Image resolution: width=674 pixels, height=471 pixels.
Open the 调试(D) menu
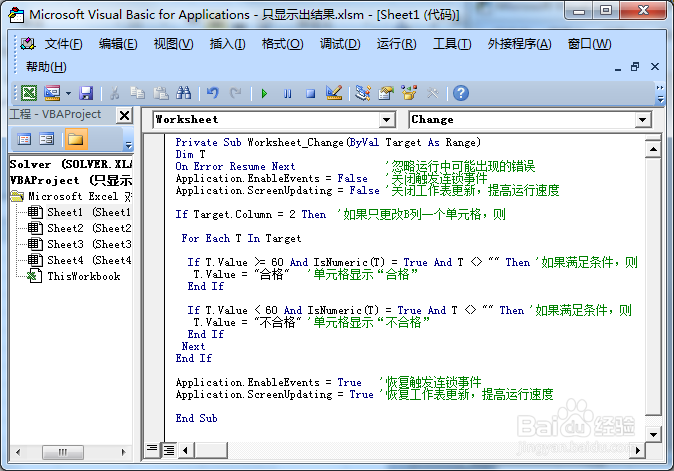point(340,44)
